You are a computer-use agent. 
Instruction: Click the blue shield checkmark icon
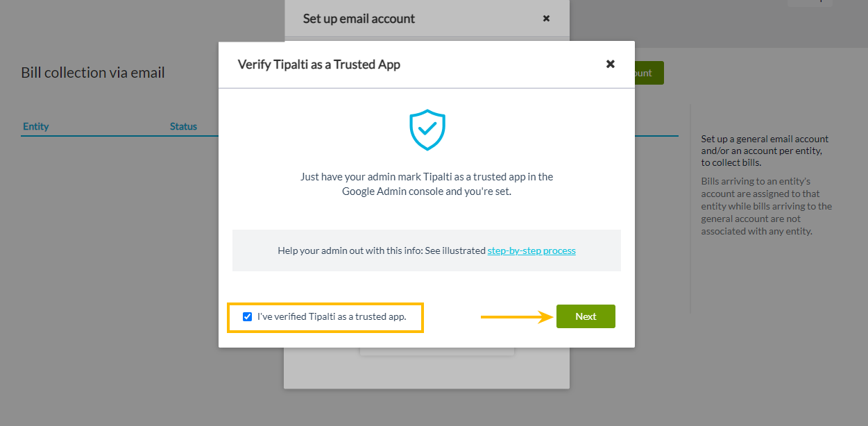[427, 130]
